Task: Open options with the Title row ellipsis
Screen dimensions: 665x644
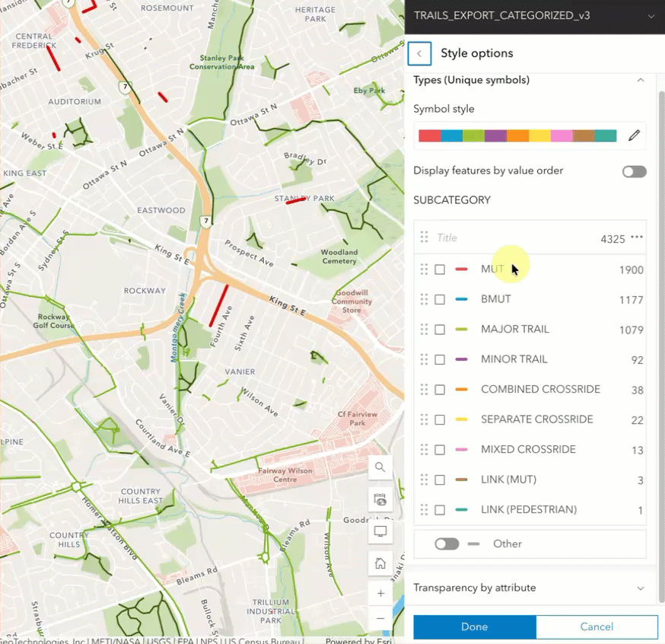Action: [x=636, y=238]
